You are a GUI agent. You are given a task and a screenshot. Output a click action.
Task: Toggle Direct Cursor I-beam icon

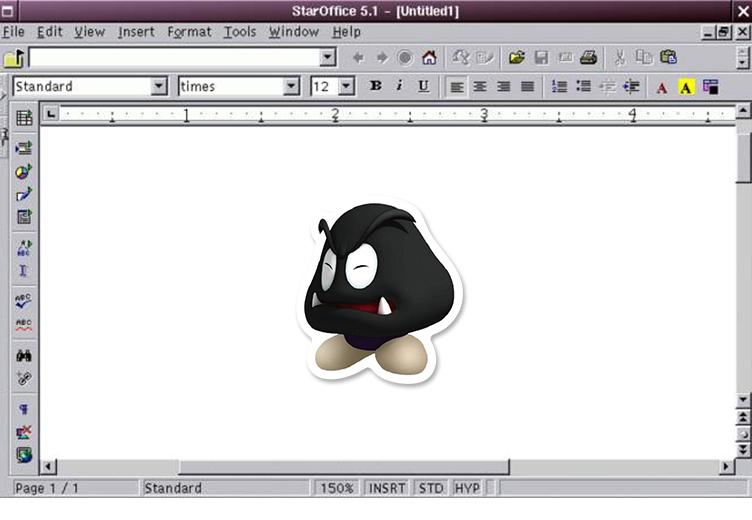[24, 271]
